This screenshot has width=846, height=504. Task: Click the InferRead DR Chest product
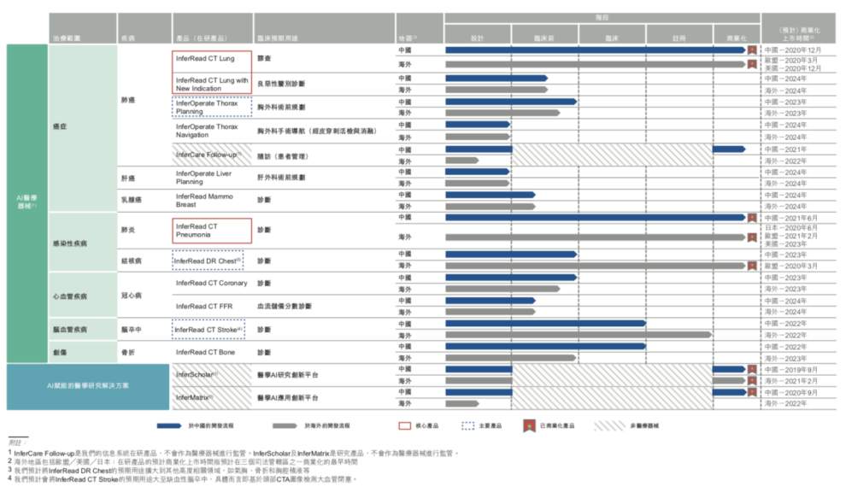click(208, 260)
